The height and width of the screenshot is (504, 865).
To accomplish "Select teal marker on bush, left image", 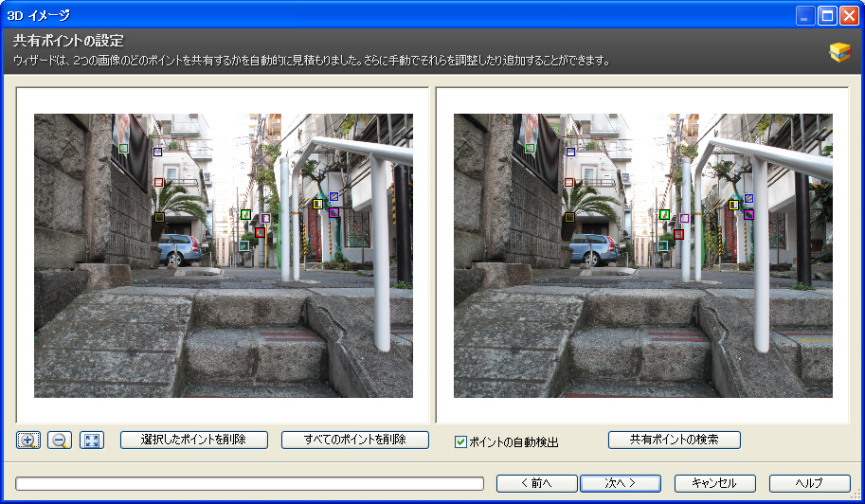I will point(243,245).
